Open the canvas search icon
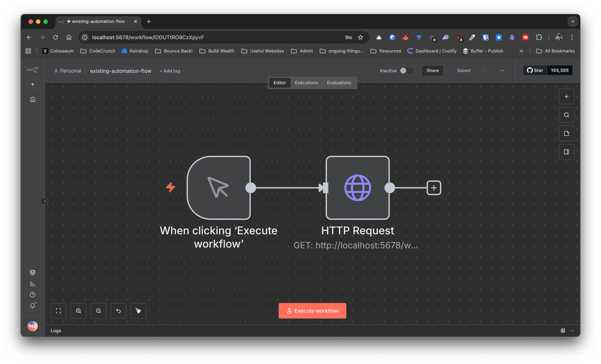This screenshot has height=364, width=601. 566,115
